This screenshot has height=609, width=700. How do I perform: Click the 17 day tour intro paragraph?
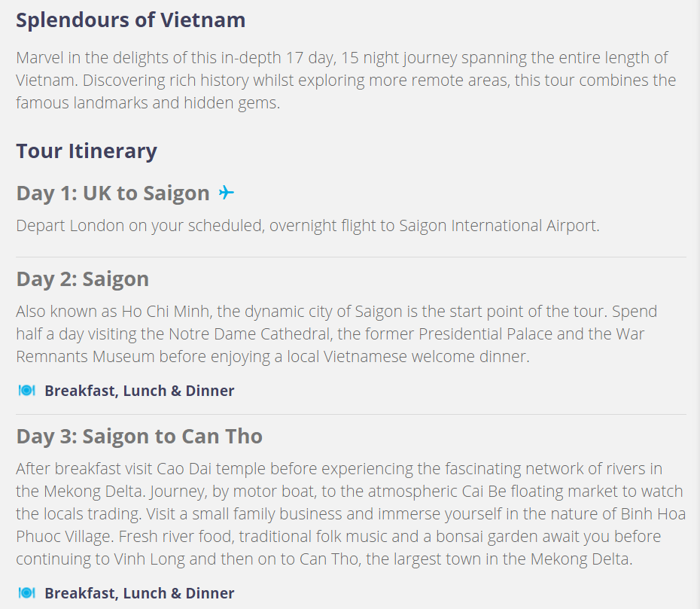[x=346, y=81]
